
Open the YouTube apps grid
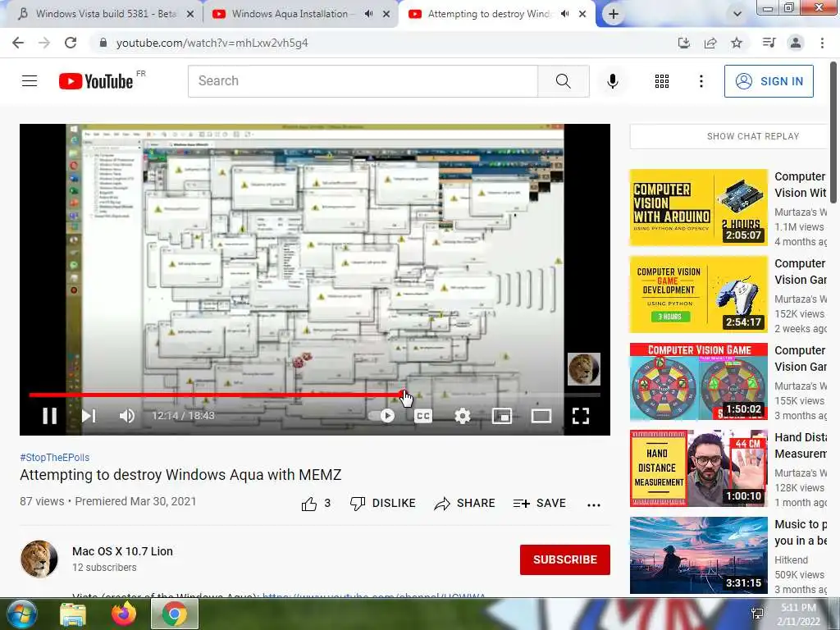[x=662, y=81]
